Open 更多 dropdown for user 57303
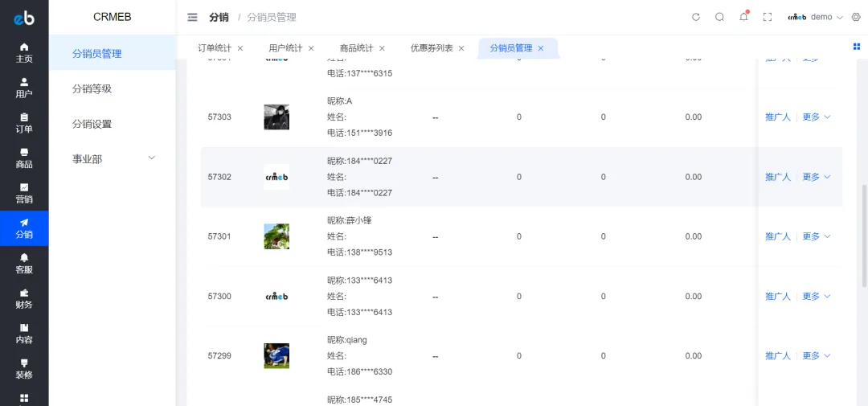Image resolution: width=868 pixels, height=406 pixels. (816, 117)
